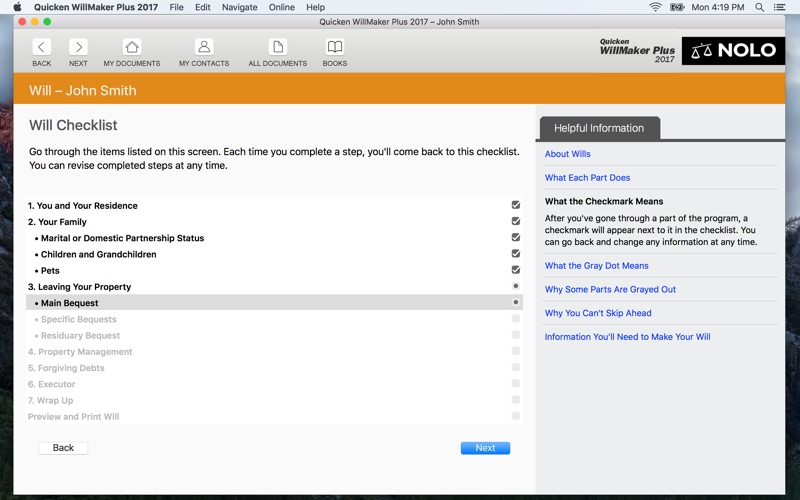The image size is (800, 500).
Task: Open My Documents house icon
Action: pyautogui.click(x=132, y=47)
